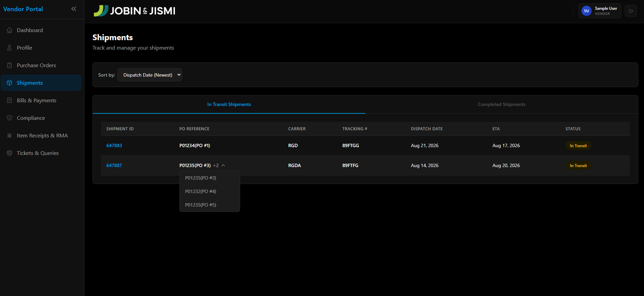This screenshot has width=644, height=296.
Task: Click the Compliance shield icon
Action: pos(9,118)
